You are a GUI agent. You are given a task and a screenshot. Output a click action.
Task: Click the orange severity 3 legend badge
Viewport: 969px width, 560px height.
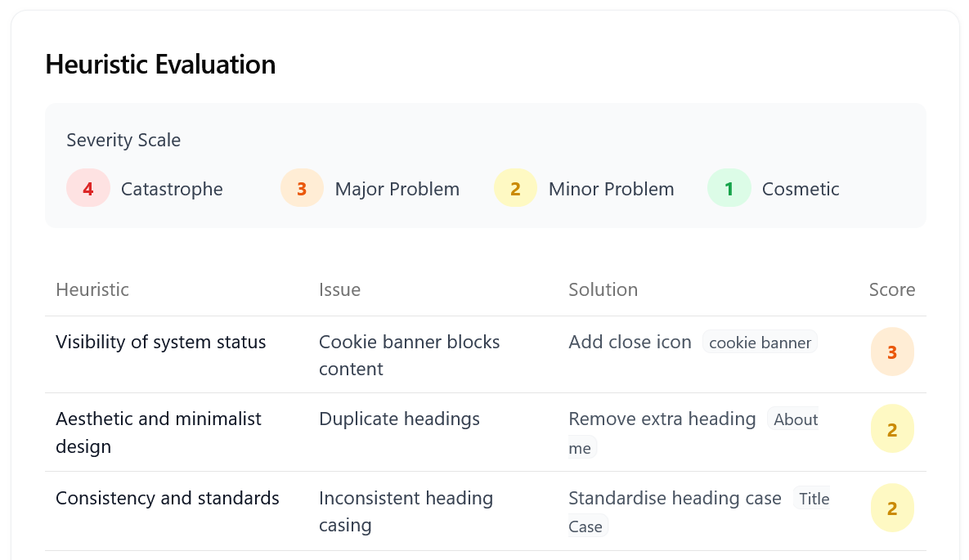[x=302, y=189]
